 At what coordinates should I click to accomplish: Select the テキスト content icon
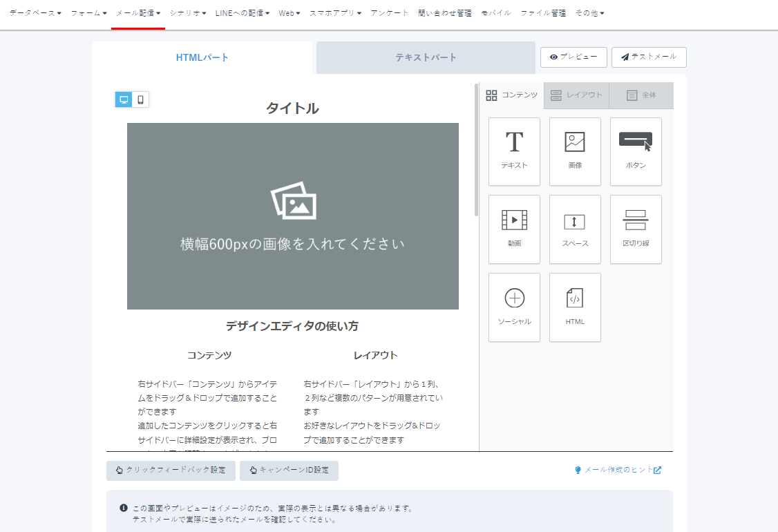(514, 151)
